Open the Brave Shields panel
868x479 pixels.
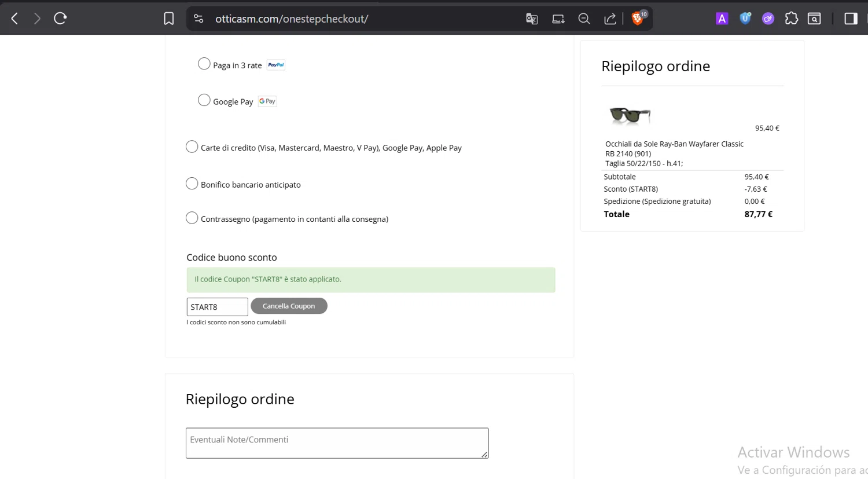[x=638, y=19]
